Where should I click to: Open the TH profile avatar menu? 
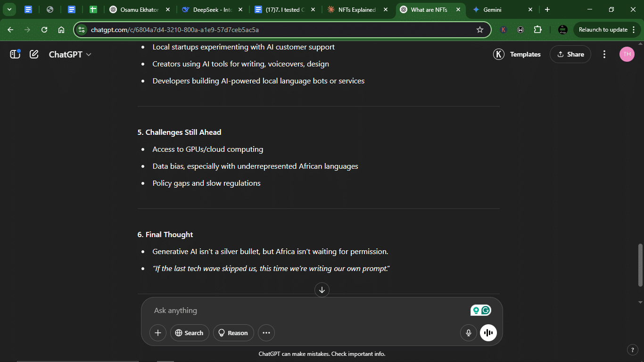tap(627, 54)
